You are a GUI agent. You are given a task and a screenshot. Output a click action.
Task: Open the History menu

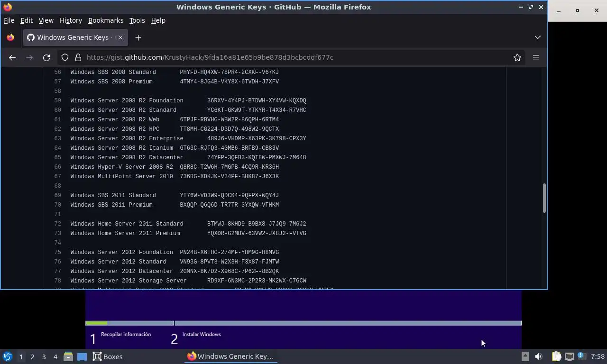pos(71,20)
